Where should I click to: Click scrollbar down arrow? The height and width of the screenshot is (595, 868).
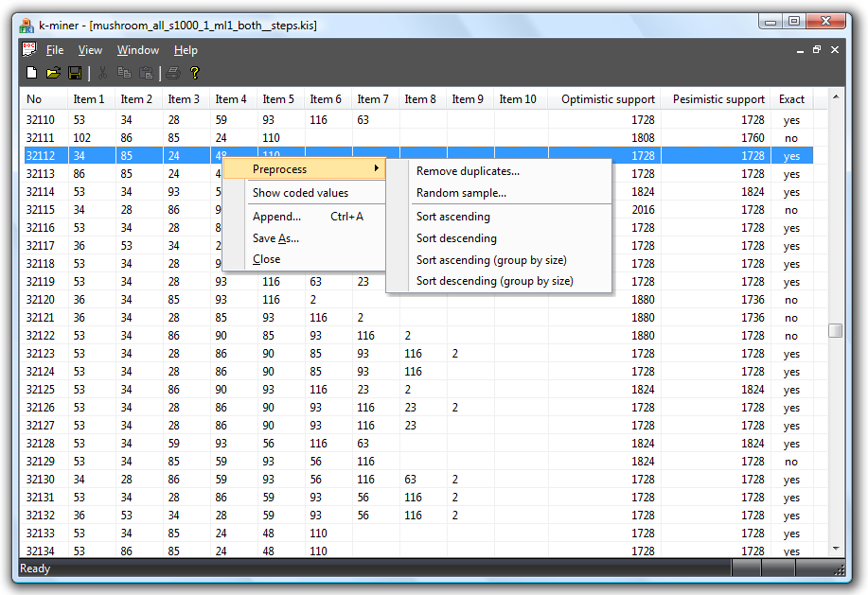tap(836, 549)
